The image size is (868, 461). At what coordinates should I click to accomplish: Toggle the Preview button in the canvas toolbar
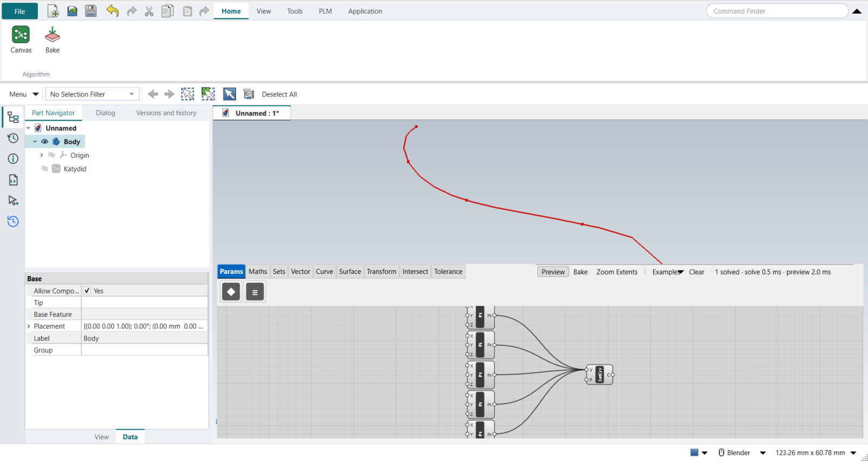(x=553, y=272)
